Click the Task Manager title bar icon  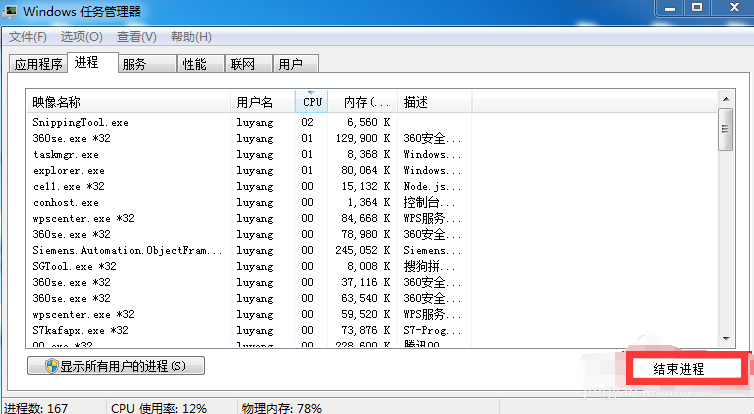tap(11, 11)
